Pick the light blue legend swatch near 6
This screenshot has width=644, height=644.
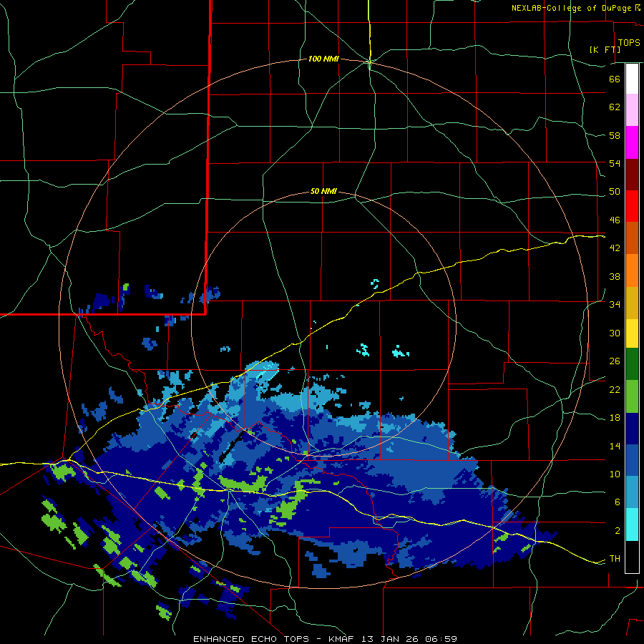pyautogui.click(x=632, y=492)
